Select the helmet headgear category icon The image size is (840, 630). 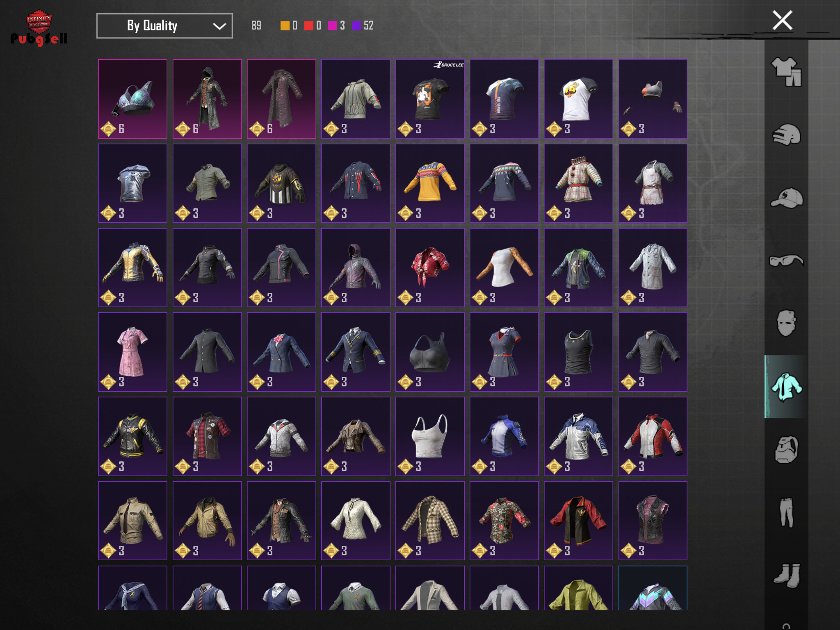pos(786,135)
